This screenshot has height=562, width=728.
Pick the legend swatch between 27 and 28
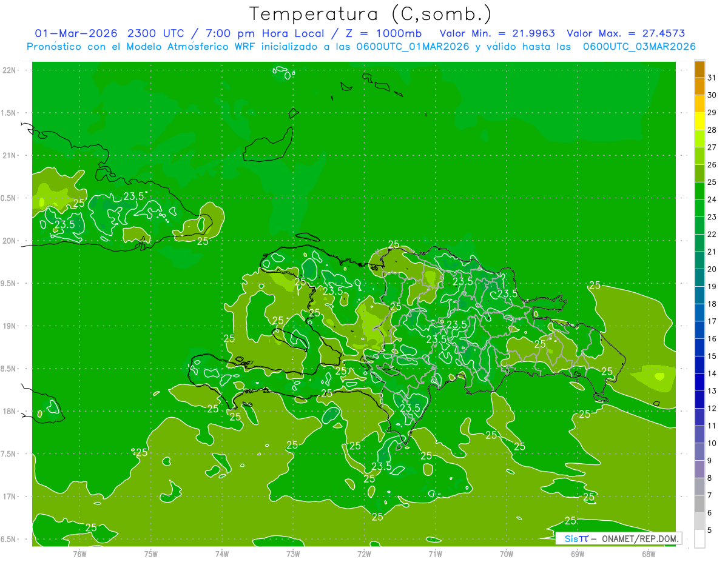click(x=699, y=139)
